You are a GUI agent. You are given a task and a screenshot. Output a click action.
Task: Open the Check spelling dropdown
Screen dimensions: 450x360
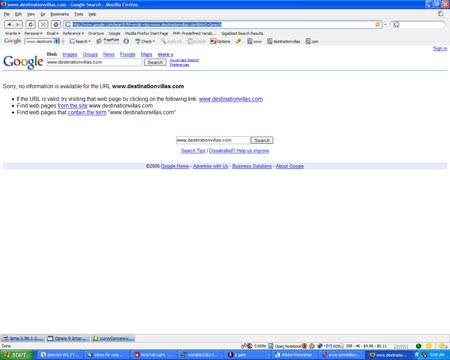(x=145, y=41)
